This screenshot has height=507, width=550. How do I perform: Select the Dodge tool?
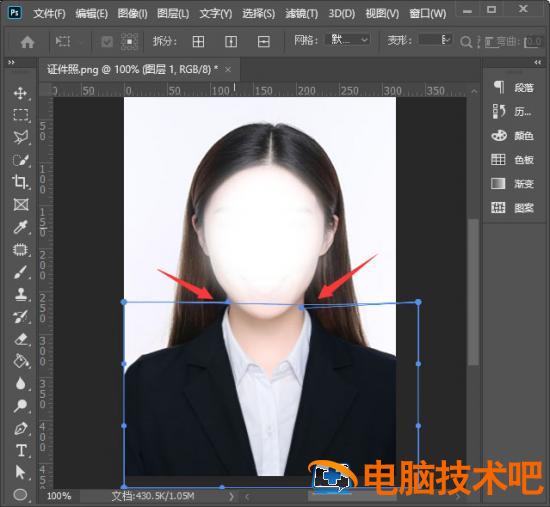[x=20, y=406]
